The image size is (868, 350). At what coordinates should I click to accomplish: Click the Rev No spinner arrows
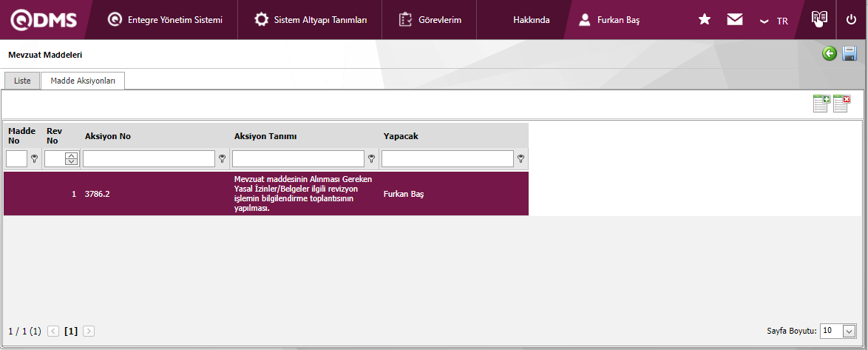coord(71,158)
